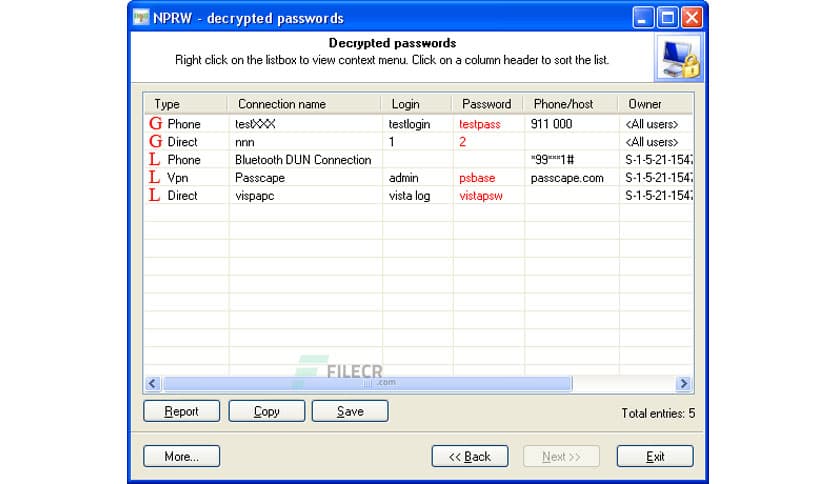
Task: Click the horizontal scrollbar left arrow
Action: point(153,383)
